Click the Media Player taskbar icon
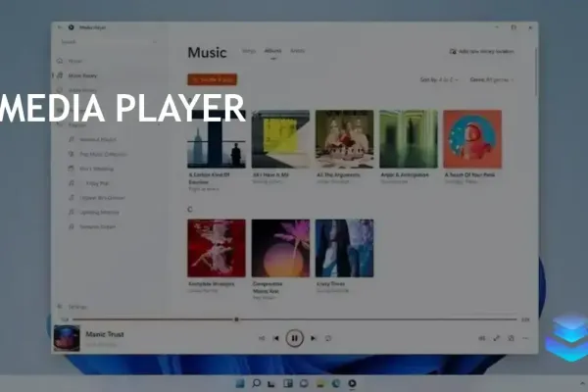Screen dimensions: 588x392 [352, 383]
